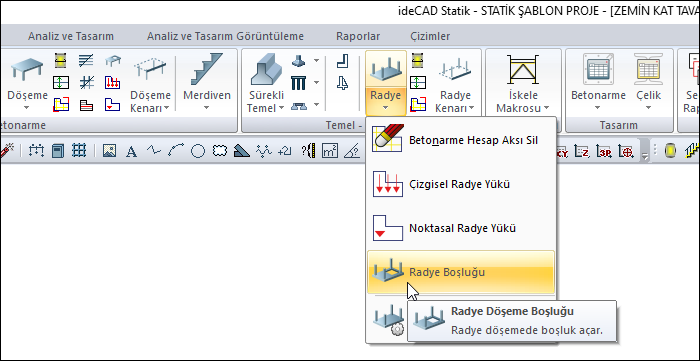Click the area m² measurement icon
The height and width of the screenshot is (361, 700).
pyautogui.click(x=329, y=151)
